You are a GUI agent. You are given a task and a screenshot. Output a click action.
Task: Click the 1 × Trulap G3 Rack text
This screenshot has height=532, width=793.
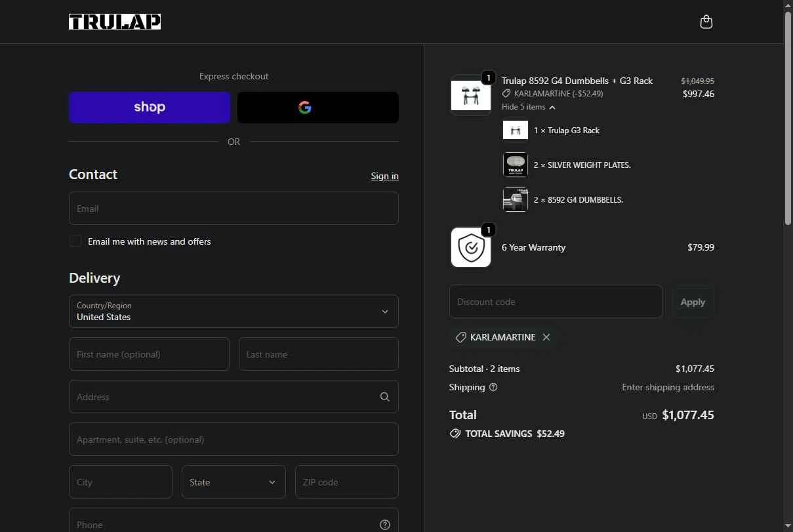click(x=567, y=131)
